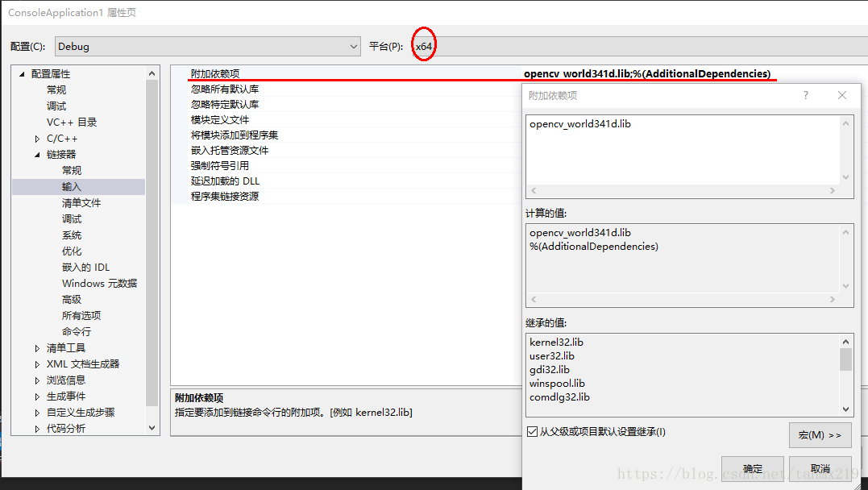Expand the 生成事件 tree node
This screenshot has height=490, width=868.
pos(37,397)
